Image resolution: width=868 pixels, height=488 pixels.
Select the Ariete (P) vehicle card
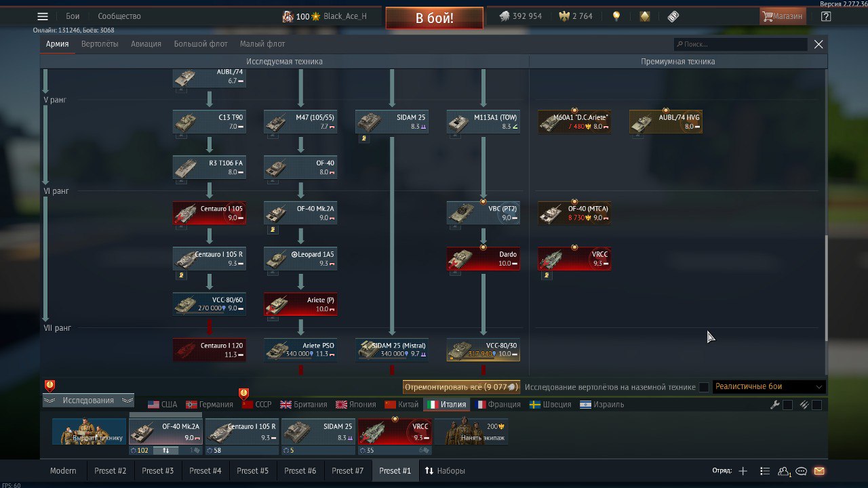(300, 304)
